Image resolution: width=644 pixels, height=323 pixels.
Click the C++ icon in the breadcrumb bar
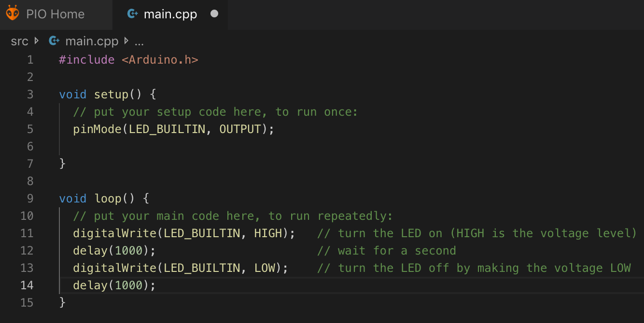[x=54, y=41]
